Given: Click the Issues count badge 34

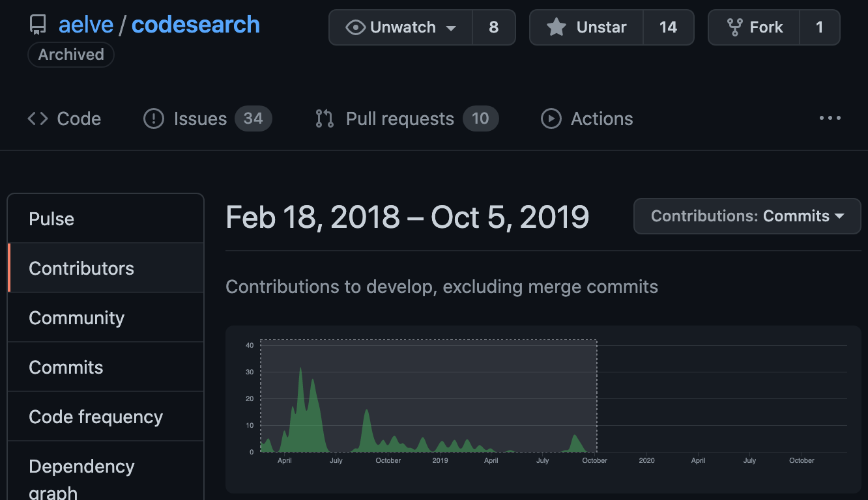Looking at the screenshot, I should (x=253, y=118).
